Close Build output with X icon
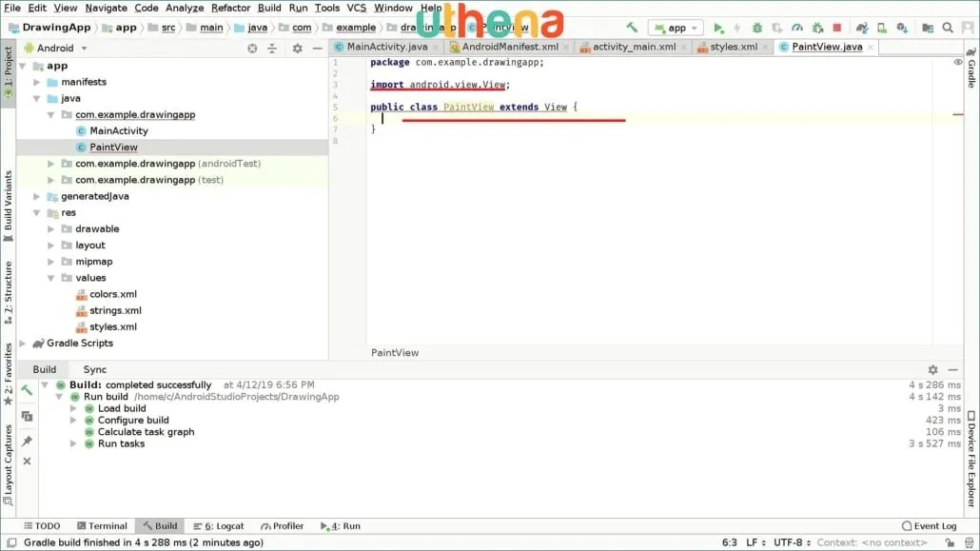 27,461
